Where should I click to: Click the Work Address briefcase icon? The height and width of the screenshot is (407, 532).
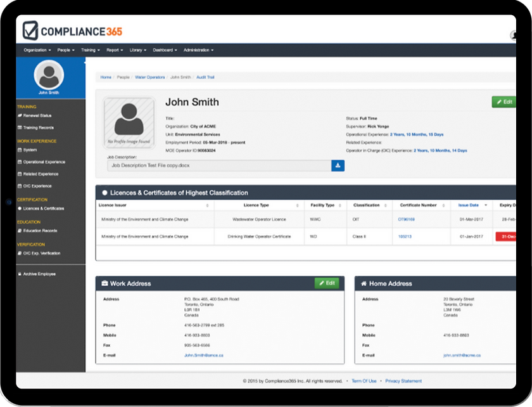[105, 283]
